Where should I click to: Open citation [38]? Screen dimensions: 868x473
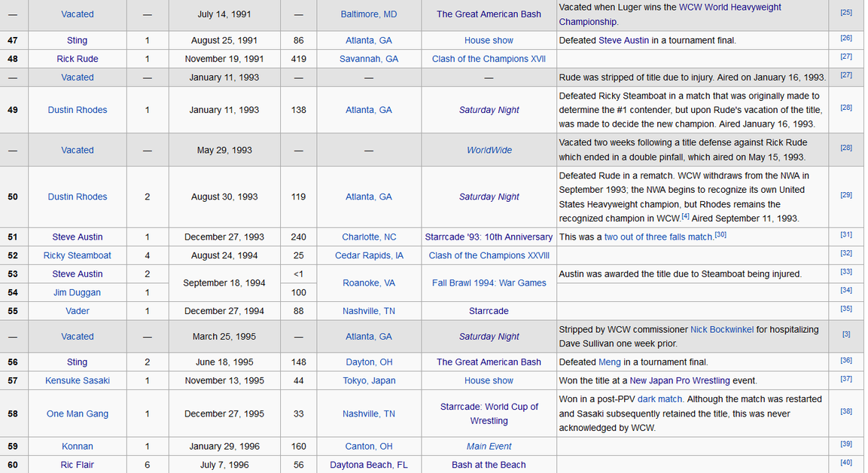[846, 411]
